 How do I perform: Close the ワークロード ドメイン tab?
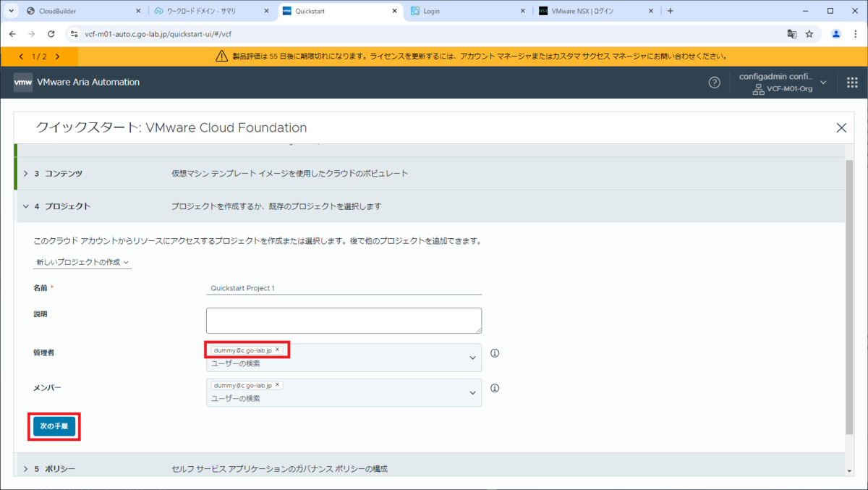click(266, 11)
